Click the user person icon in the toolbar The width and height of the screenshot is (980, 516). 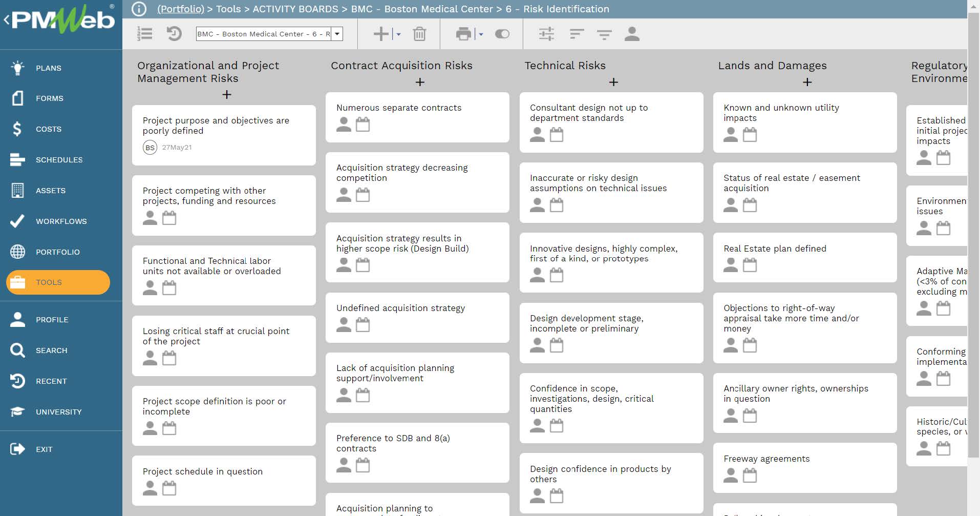pyautogui.click(x=632, y=34)
